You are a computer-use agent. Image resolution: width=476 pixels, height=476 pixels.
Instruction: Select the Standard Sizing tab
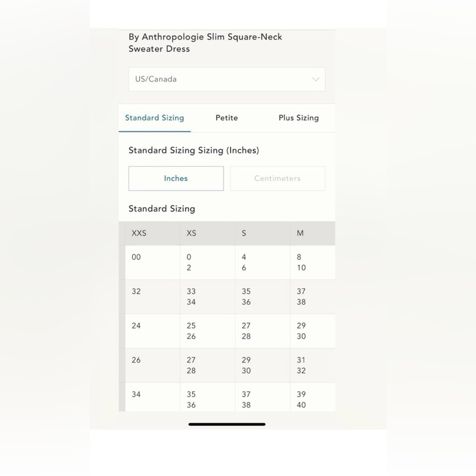tap(155, 118)
